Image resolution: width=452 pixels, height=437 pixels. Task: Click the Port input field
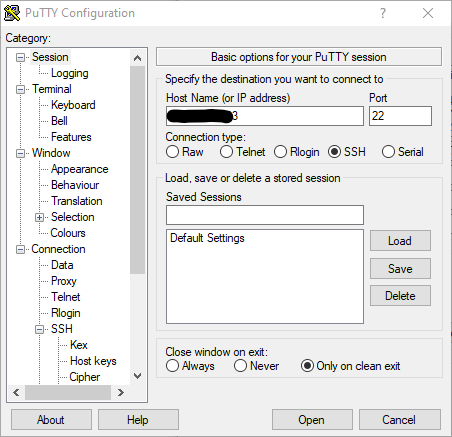click(400, 116)
